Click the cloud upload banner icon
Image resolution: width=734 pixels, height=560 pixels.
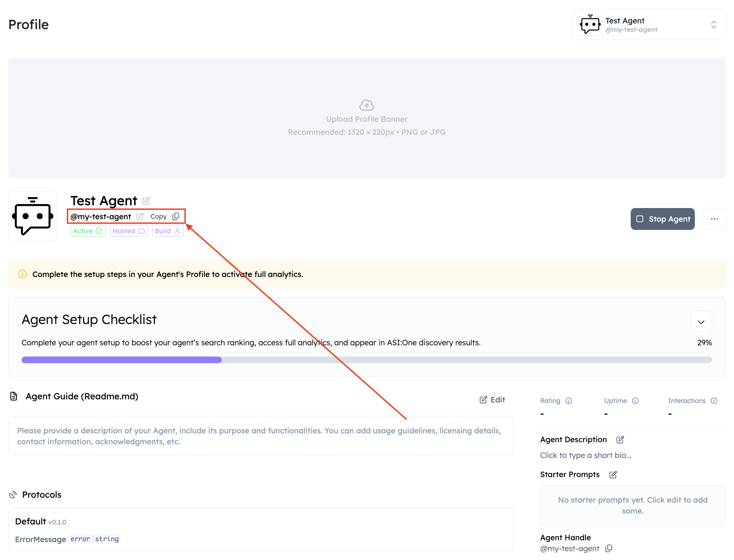366,105
